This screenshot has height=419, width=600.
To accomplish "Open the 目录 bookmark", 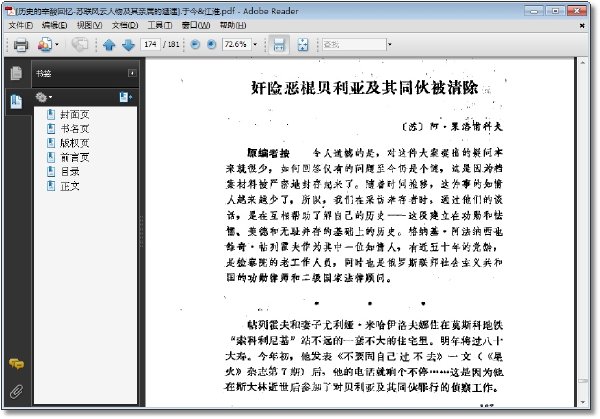I will point(70,172).
